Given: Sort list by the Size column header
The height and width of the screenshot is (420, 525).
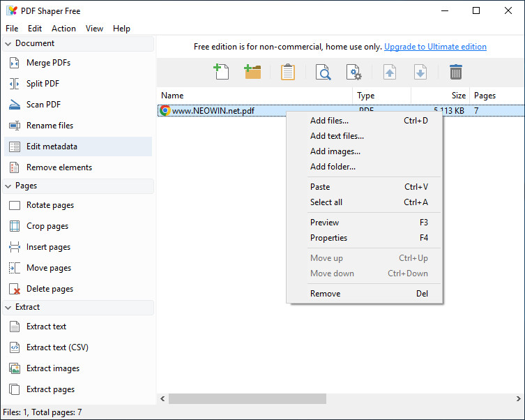Looking at the screenshot, I should (x=441, y=96).
